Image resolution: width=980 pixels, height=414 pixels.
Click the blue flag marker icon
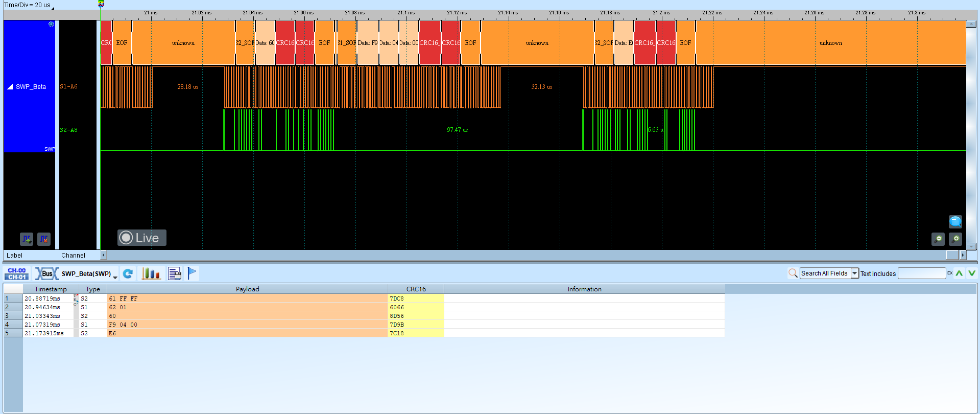[x=192, y=273]
